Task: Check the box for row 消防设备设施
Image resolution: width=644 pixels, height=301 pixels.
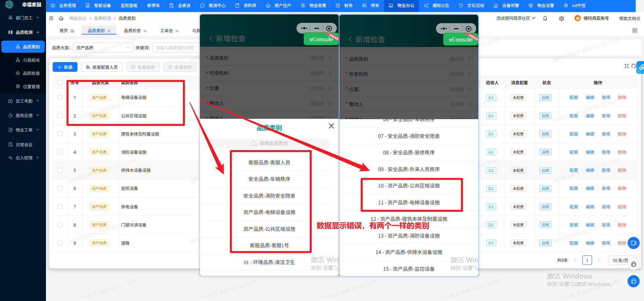Action: [x=60, y=152]
